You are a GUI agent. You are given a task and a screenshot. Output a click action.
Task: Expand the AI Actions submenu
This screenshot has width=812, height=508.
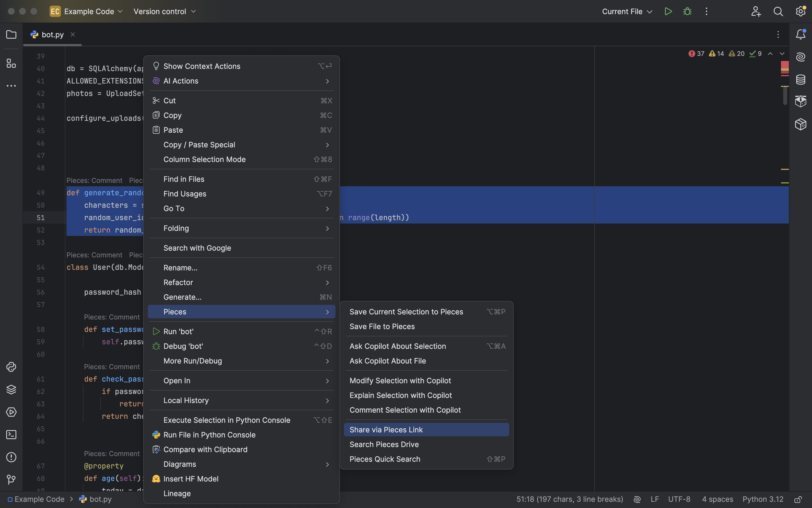[241, 81]
